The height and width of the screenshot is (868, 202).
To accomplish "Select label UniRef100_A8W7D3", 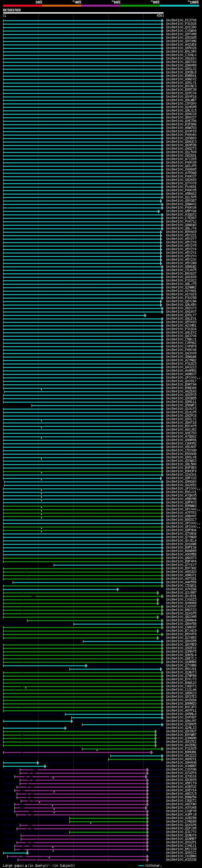I will pos(181,128).
